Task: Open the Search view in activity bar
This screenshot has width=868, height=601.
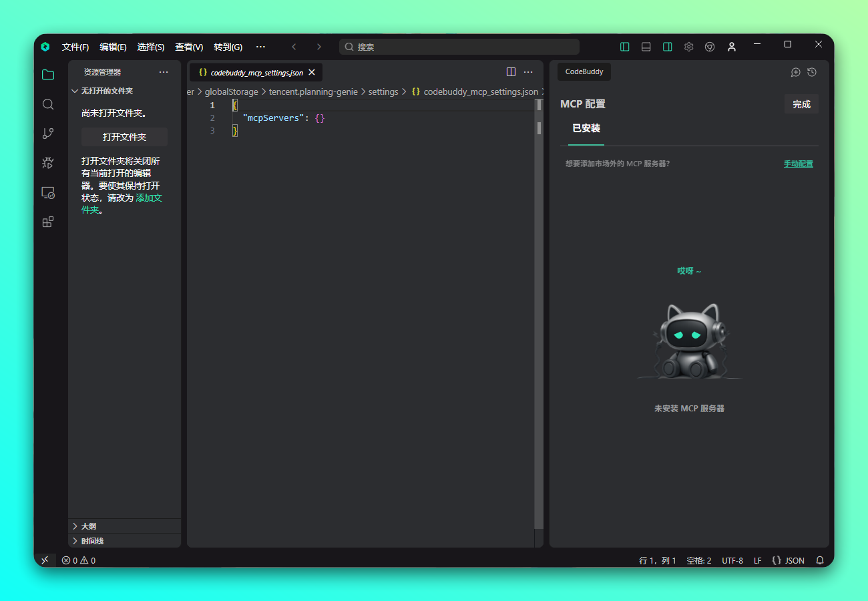Action: pos(48,104)
